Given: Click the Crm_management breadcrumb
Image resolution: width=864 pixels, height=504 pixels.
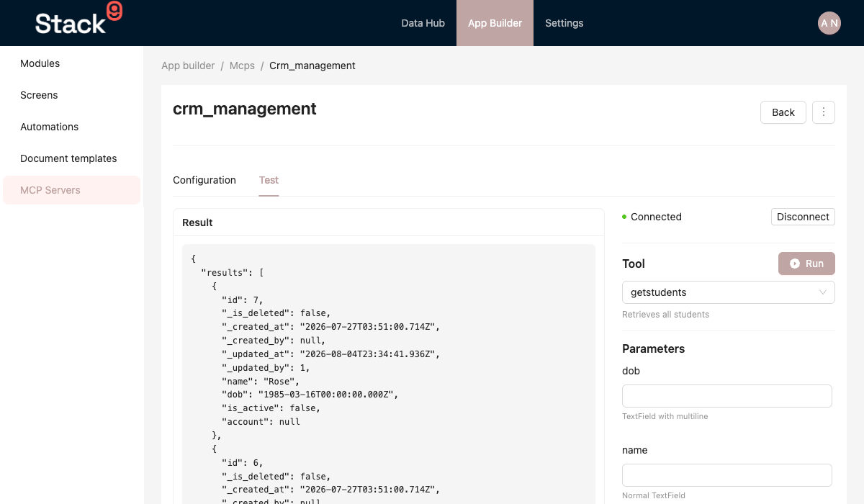Looking at the screenshot, I should point(312,66).
